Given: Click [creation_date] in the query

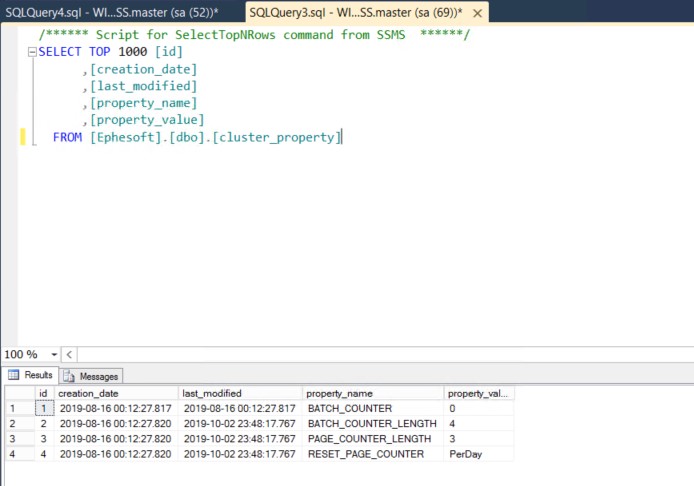Looking at the screenshot, I should (x=143, y=69).
